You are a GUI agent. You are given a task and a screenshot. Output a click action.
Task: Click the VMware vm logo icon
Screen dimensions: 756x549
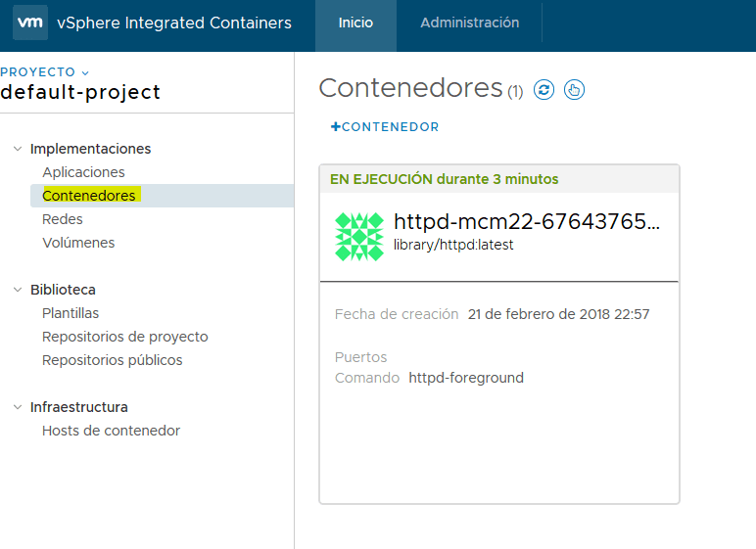coord(30,23)
